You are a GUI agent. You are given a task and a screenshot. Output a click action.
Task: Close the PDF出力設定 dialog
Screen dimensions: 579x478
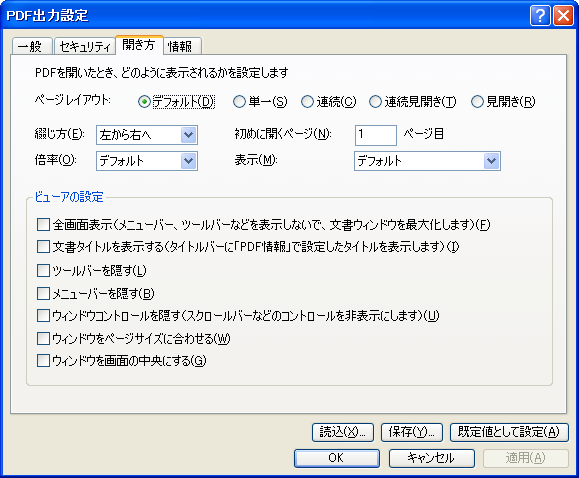(563, 16)
